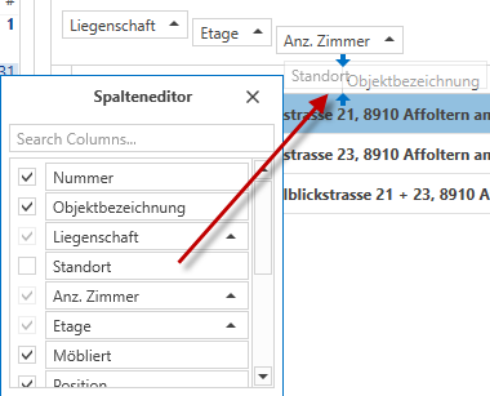Click the Etage group header chip
Viewport: 490px width, 396px height.
click(232, 32)
